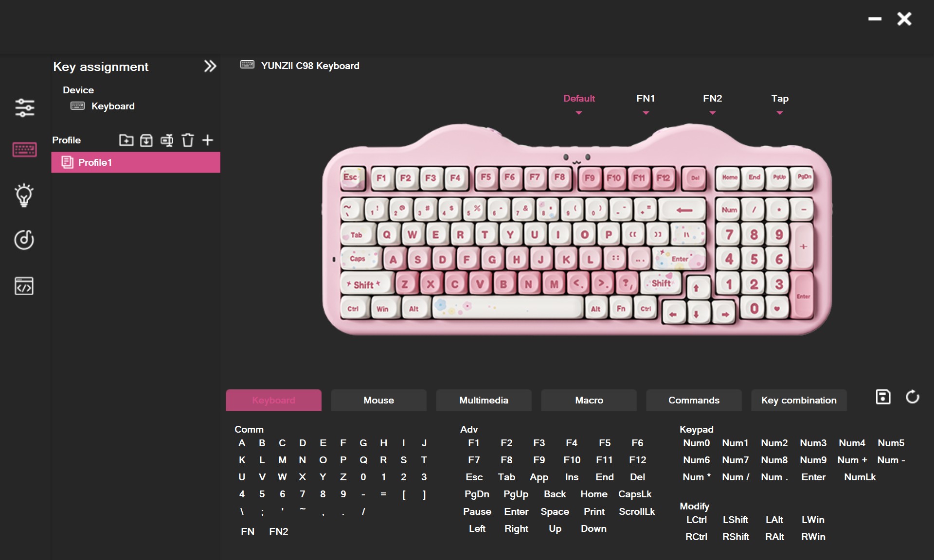
Task: Choose LCtrl in the Modify list
Action: (697, 520)
